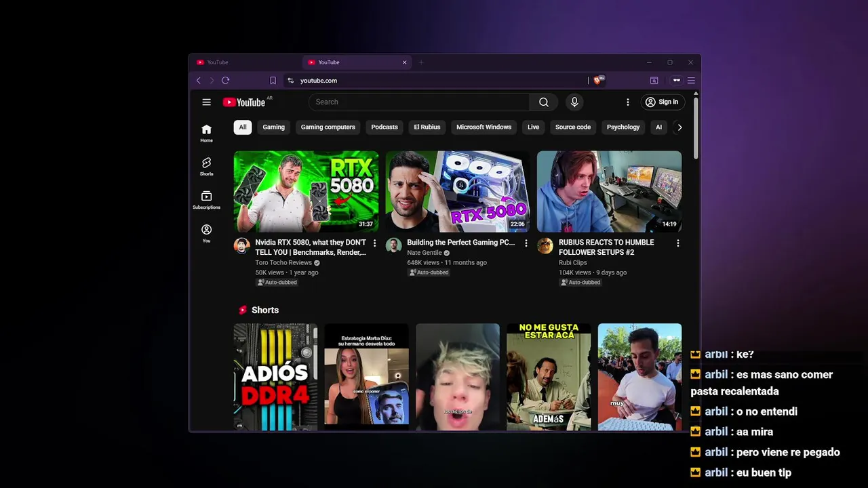Click the browser back arrow

coord(199,81)
